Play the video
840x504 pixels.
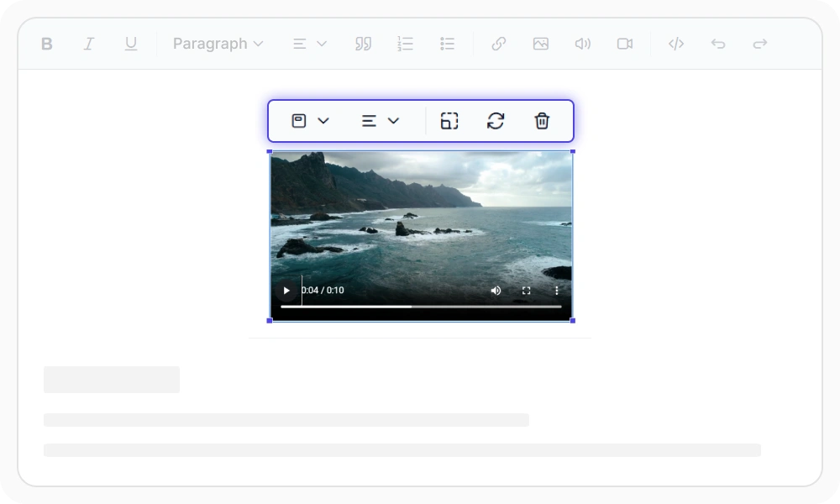[286, 291]
